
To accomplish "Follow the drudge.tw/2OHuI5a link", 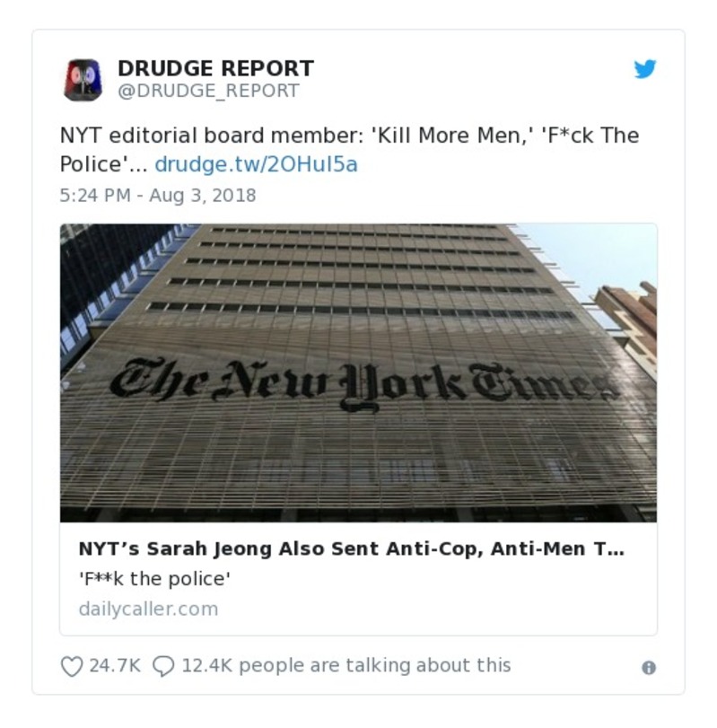I will pos(256,164).
